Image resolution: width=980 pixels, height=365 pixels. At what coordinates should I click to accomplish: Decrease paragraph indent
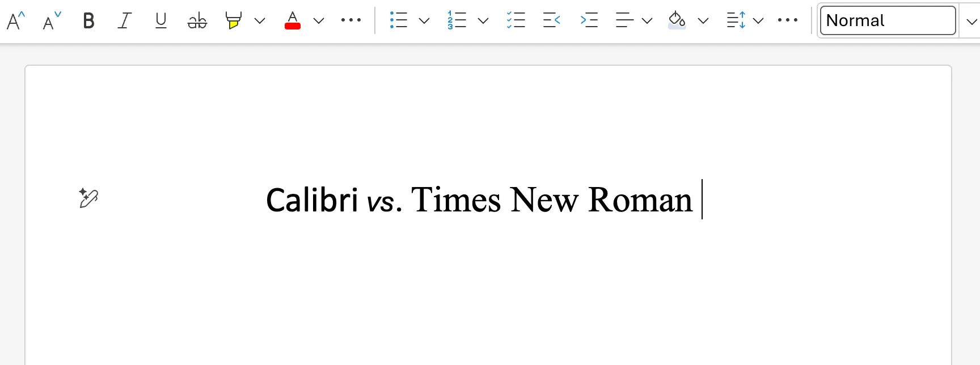click(x=552, y=20)
